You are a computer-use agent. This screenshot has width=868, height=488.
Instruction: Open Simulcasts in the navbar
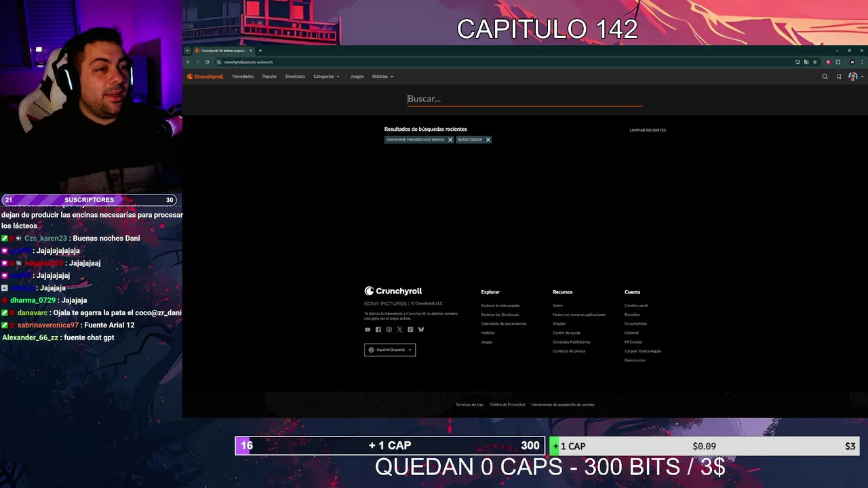(x=295, y=77)
